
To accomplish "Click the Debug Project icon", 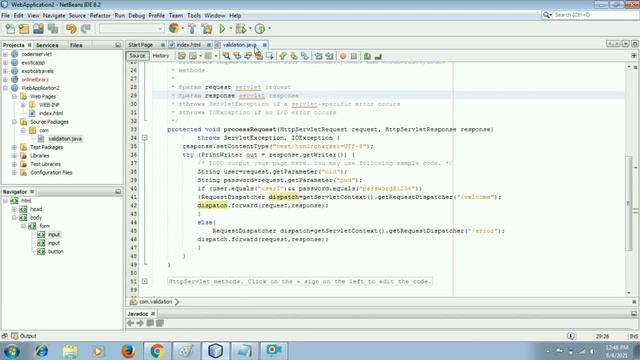I will tap(241, 29).
